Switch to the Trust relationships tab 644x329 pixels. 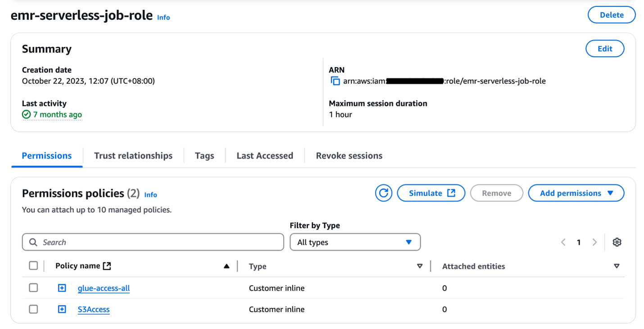point(133,156)
